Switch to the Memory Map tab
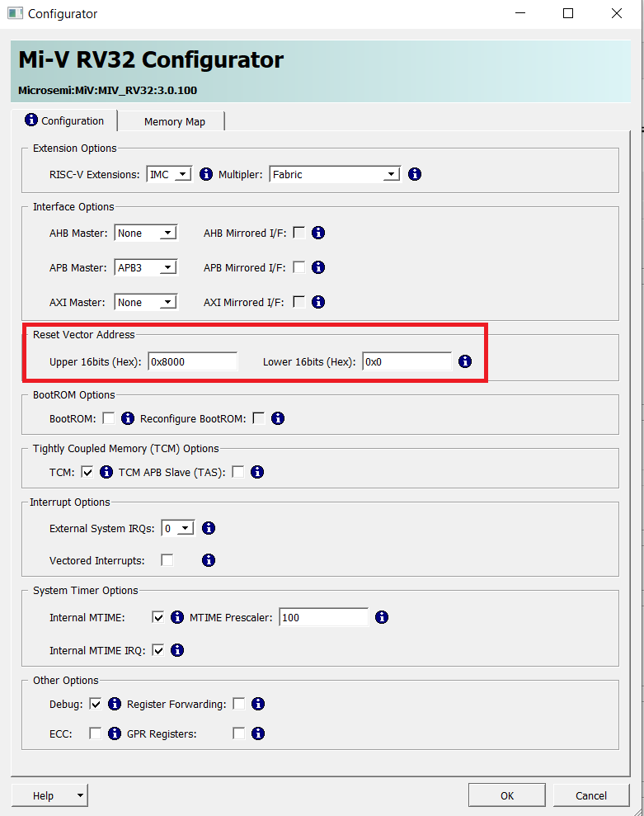 coord(174,121)
